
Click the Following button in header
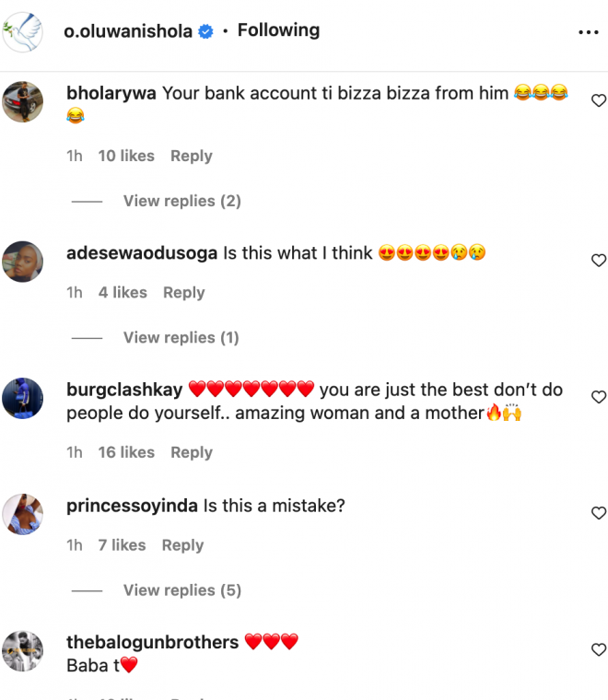tap(278, 30)
